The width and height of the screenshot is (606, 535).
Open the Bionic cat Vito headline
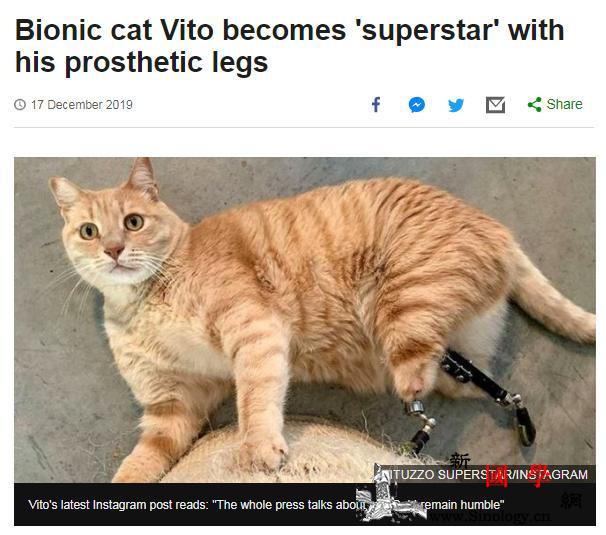[x=289, y=46]
